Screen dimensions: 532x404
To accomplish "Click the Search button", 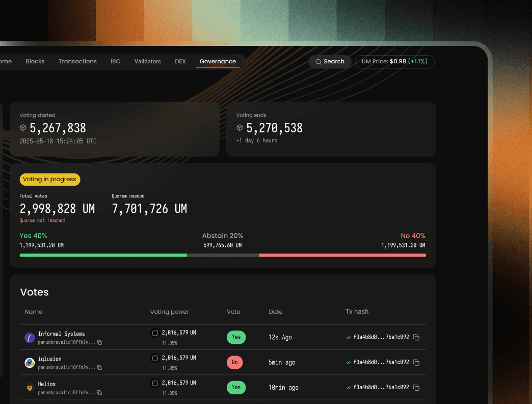I will [x=330, y=62].
